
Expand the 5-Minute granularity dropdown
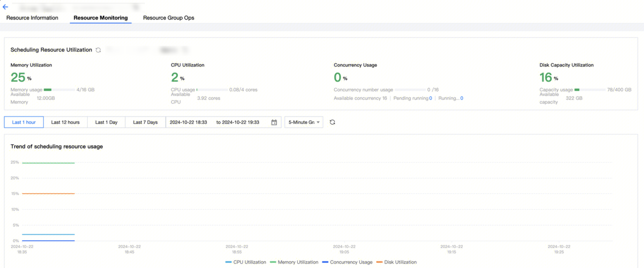(304, 122)
